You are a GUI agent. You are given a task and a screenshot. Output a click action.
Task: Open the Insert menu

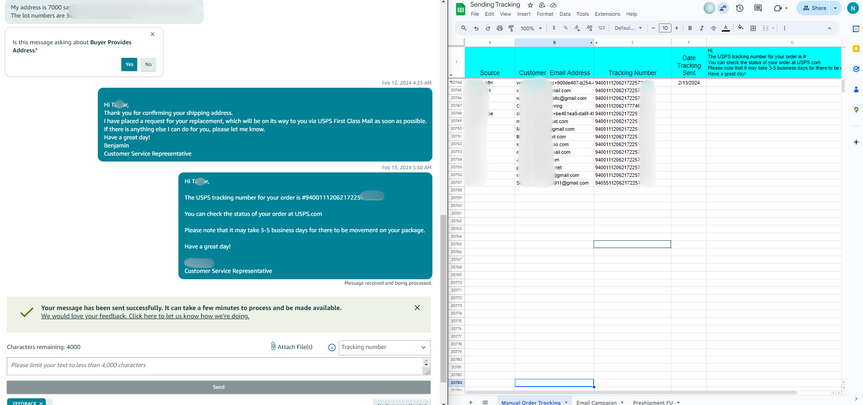(524, 14)
